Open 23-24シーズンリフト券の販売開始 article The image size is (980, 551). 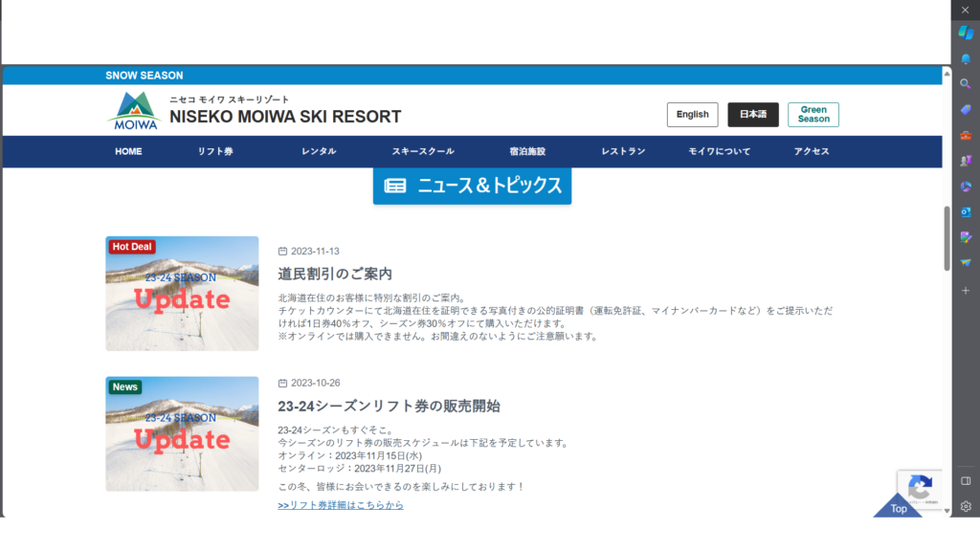point(389,406)
